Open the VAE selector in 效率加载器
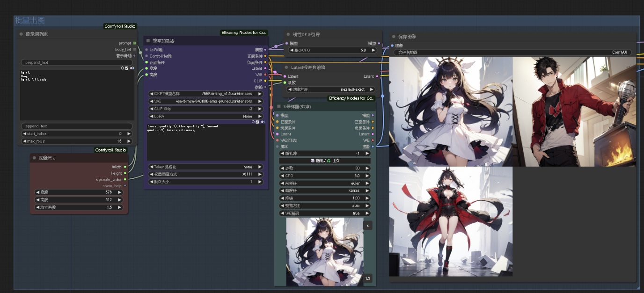This screenshot has height=293, width=644. coord(205,101)
